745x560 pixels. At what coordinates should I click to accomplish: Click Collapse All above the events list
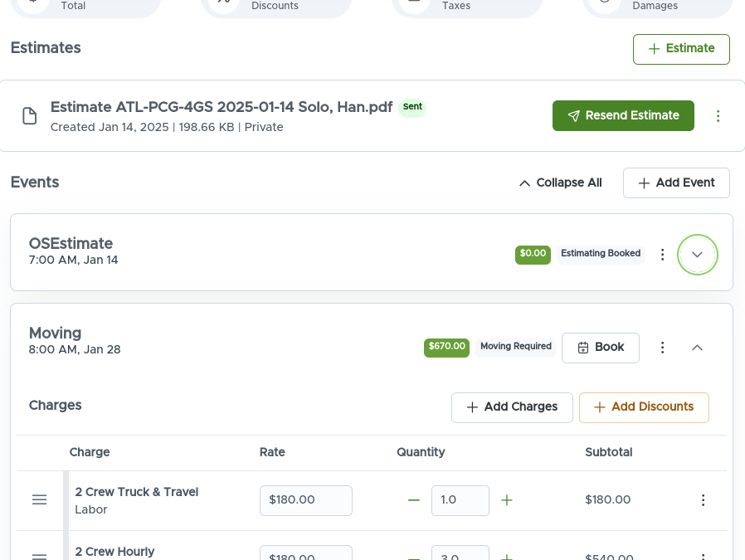(560, 183)
